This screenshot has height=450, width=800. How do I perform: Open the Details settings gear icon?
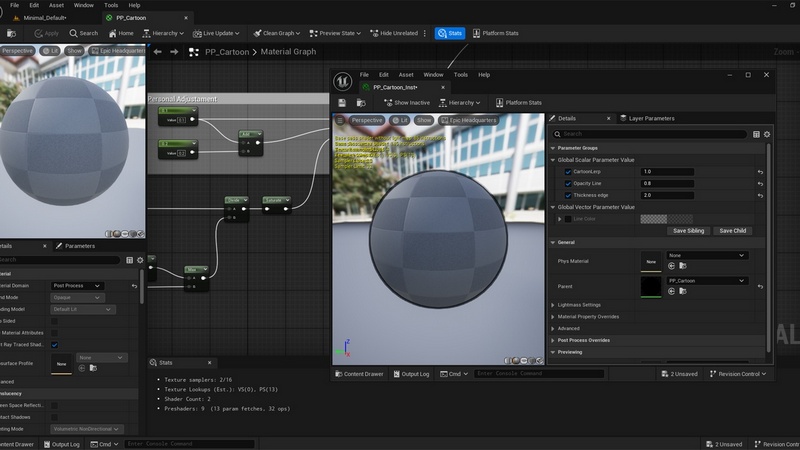coord(767,133)
